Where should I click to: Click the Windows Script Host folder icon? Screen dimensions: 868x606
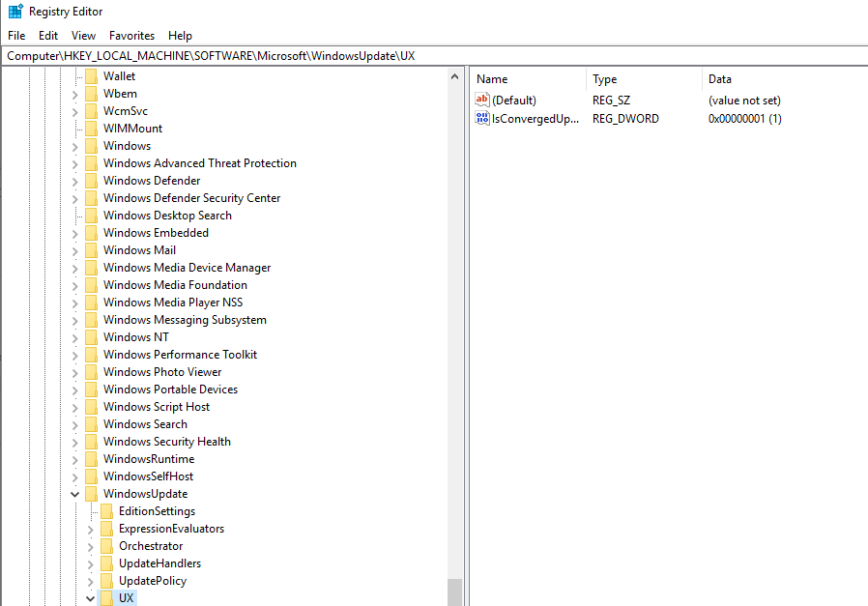(91, 407)
